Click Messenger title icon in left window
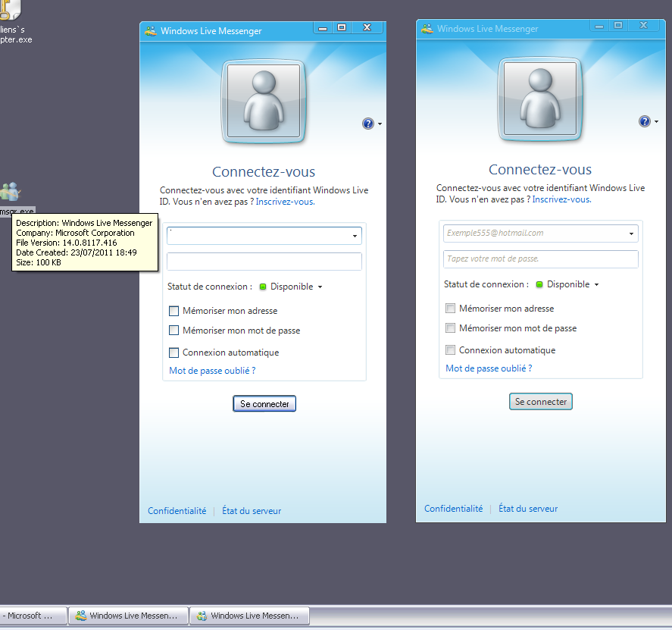 coord(151,31)
